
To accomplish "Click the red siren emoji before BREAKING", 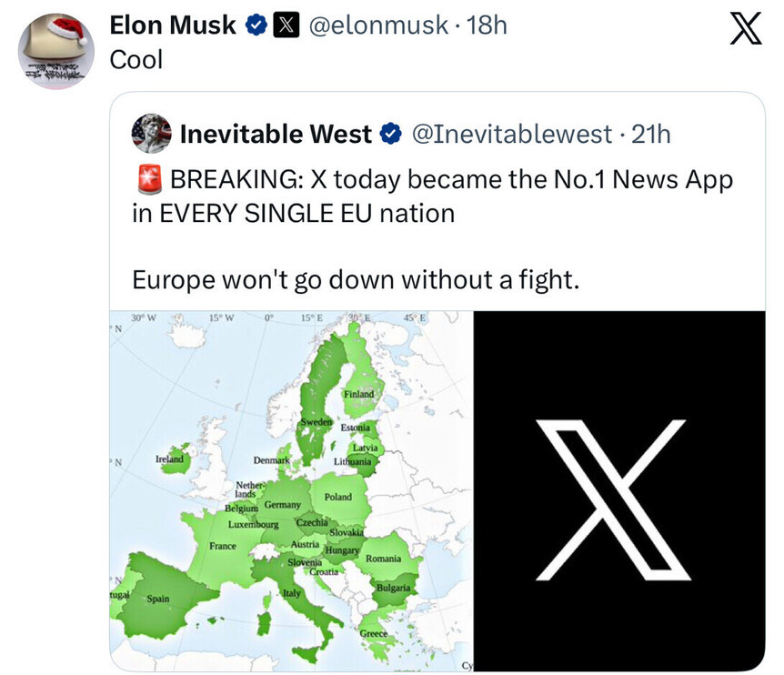I will click(x=147, y=180).
